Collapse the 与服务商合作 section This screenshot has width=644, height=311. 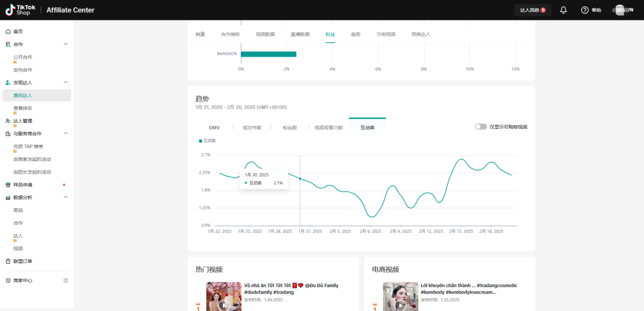pos(66,133)
